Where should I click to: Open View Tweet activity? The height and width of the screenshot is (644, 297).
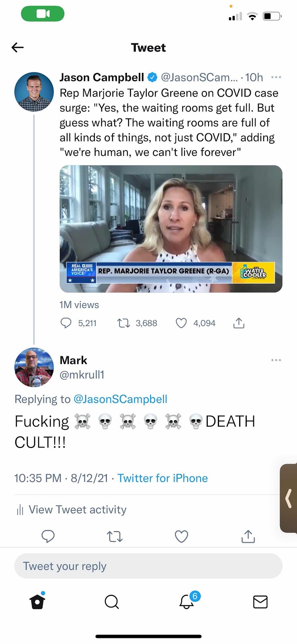(71, 510)
